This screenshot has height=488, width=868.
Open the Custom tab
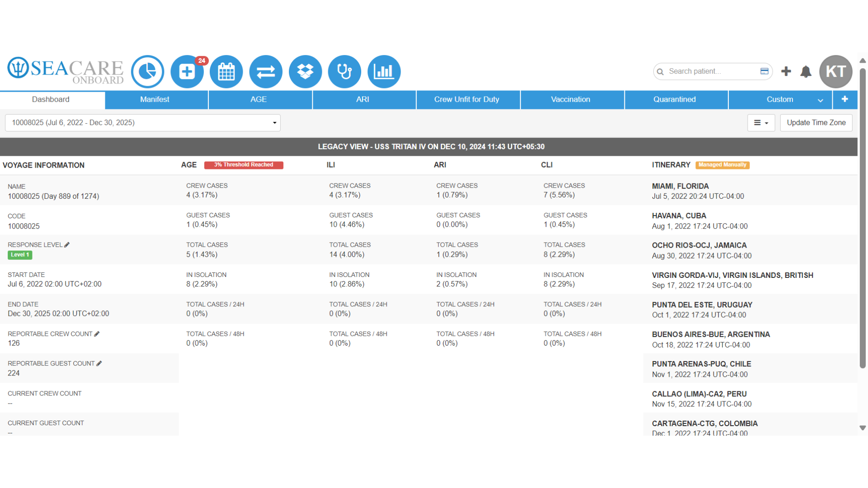(779, 99)
